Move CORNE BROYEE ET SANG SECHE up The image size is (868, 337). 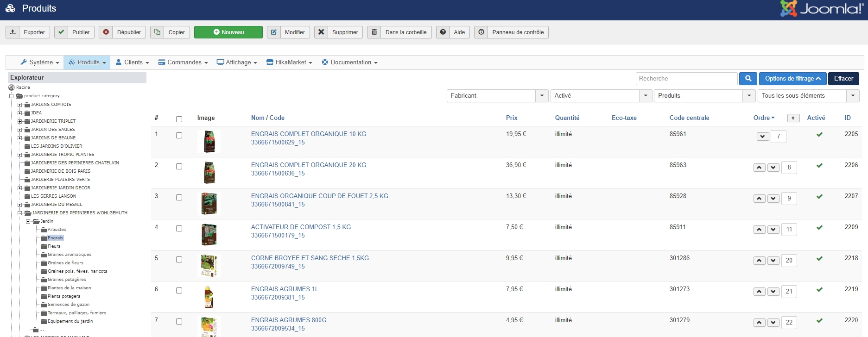pyautogui.click(x=759, y=261)
